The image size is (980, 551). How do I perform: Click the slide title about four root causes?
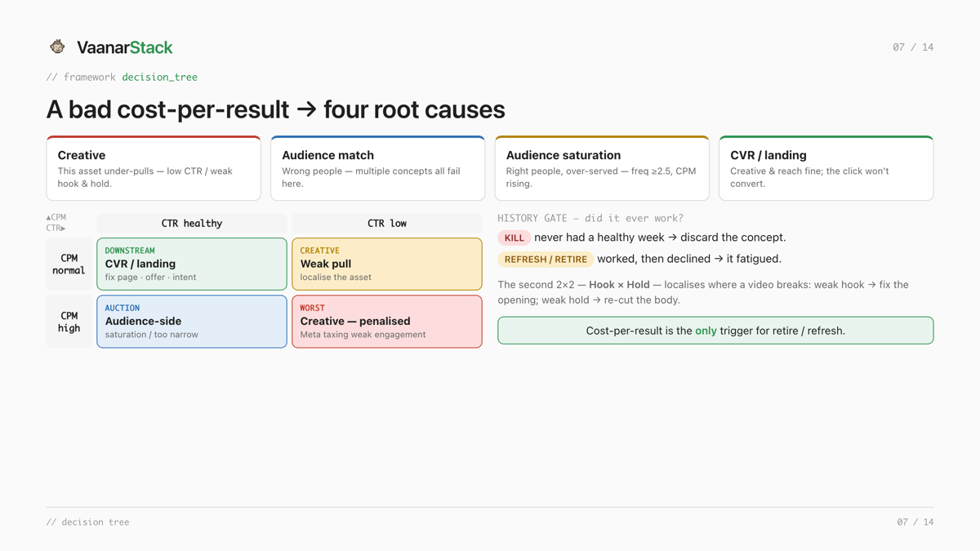(275, 109)
